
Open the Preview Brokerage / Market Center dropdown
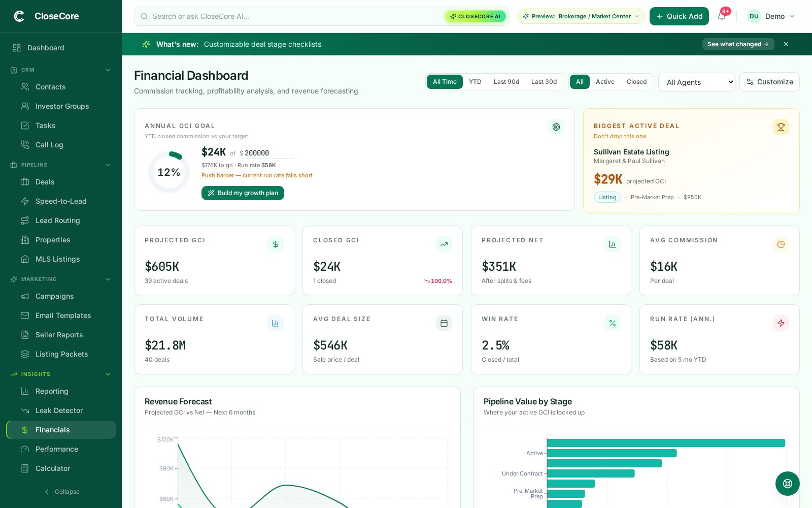point(581,16)
